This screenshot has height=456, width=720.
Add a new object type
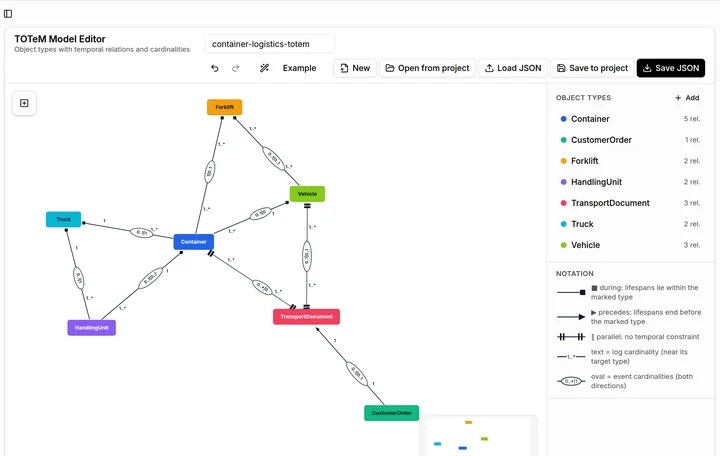[687, 98]
